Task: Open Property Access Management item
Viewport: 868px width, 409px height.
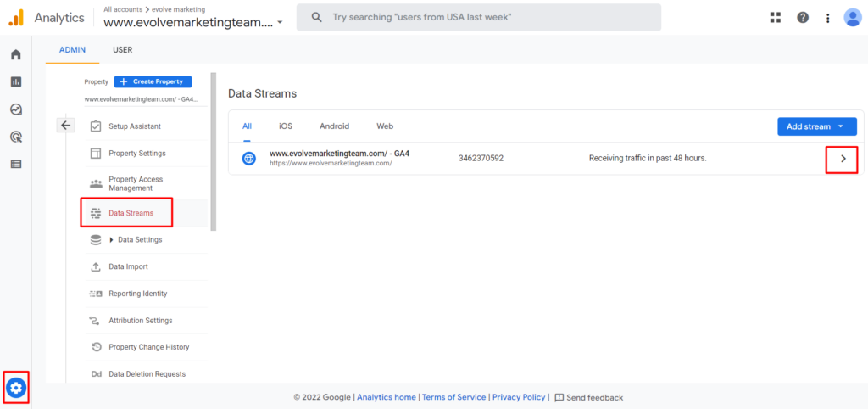Action: coord(147,183)
